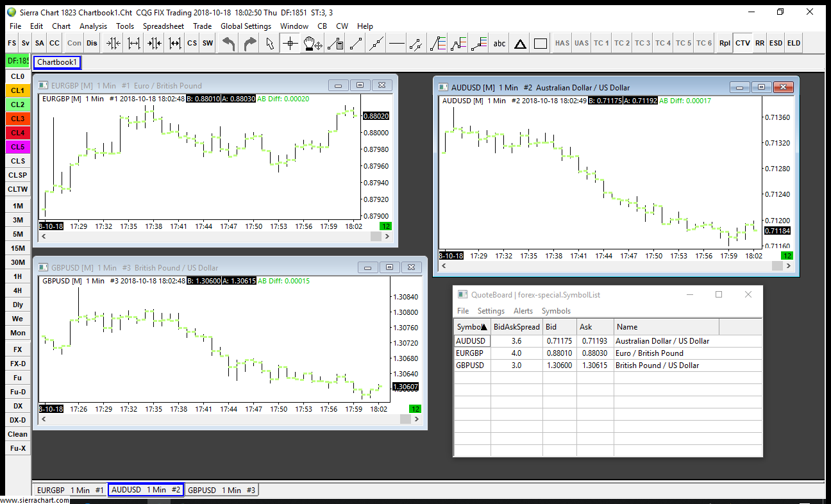Viewport: 831px width, 504px height.
Task: Pick the Calculator line measuring tool
Action: click(x=334, y=44)
